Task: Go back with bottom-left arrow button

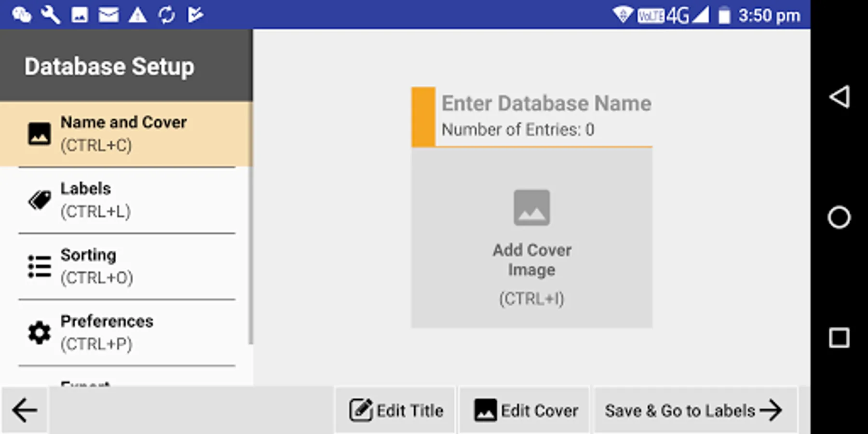Action: coord(24,410)
